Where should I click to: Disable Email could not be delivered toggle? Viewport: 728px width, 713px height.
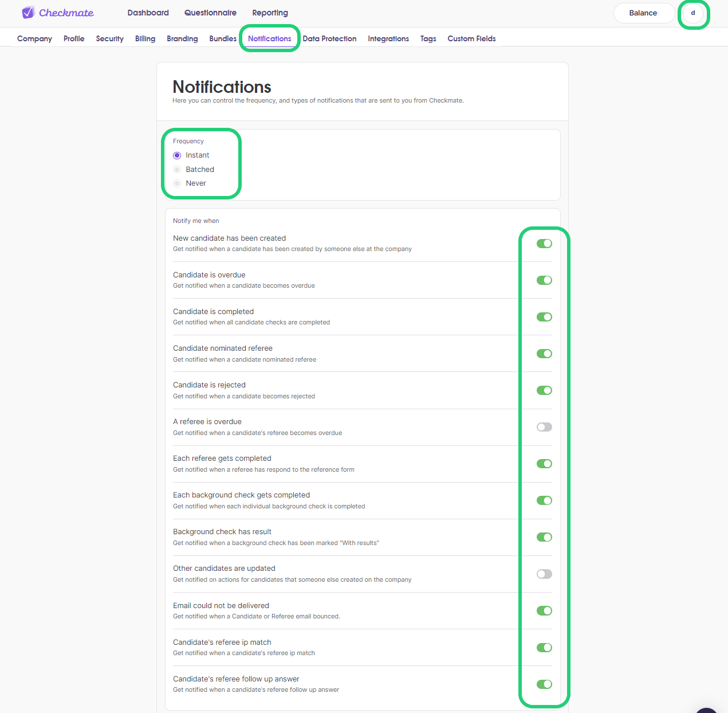[x=544, y=610]
